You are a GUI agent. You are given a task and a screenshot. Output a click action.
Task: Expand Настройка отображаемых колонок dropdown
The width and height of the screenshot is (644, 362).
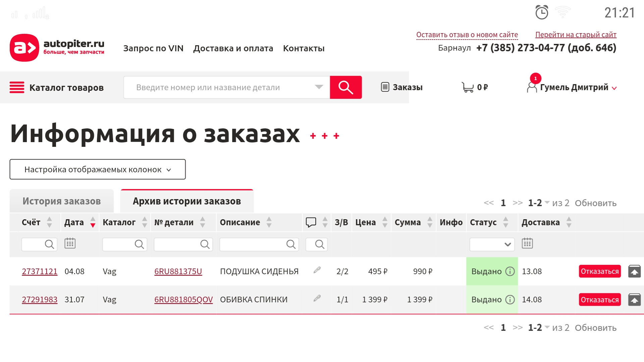click(x=98, y=170)
